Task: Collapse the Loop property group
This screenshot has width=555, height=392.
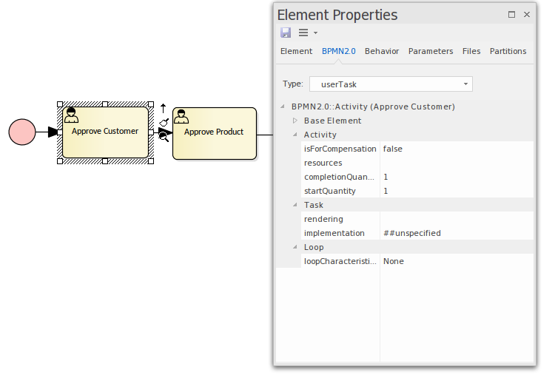Action: [295, 247]
